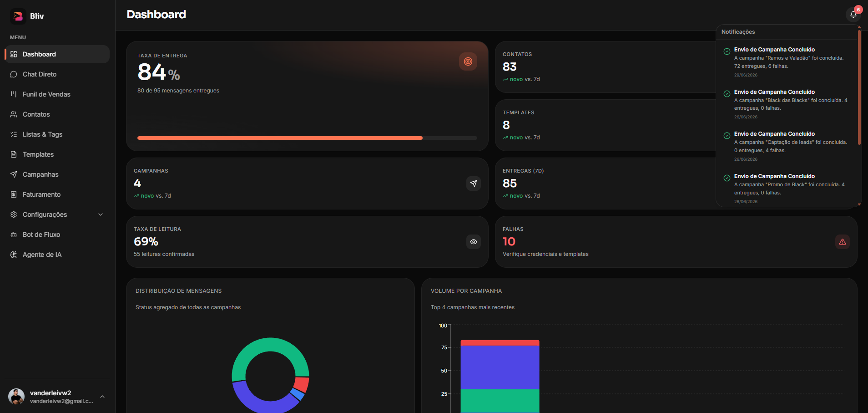Open Chat Direto menu item
This screenshot has width=868, height=413.
(57, 74)
